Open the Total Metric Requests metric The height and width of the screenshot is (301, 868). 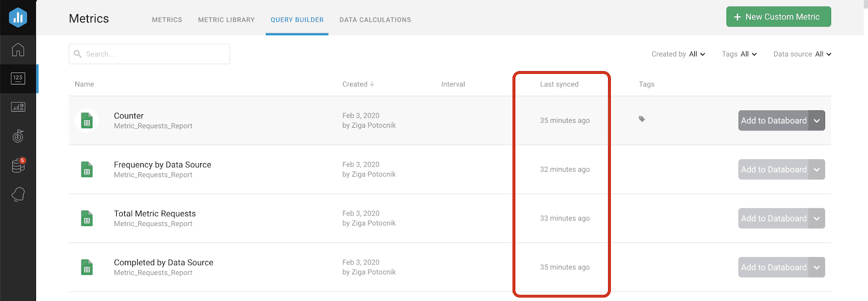(155, 214)
